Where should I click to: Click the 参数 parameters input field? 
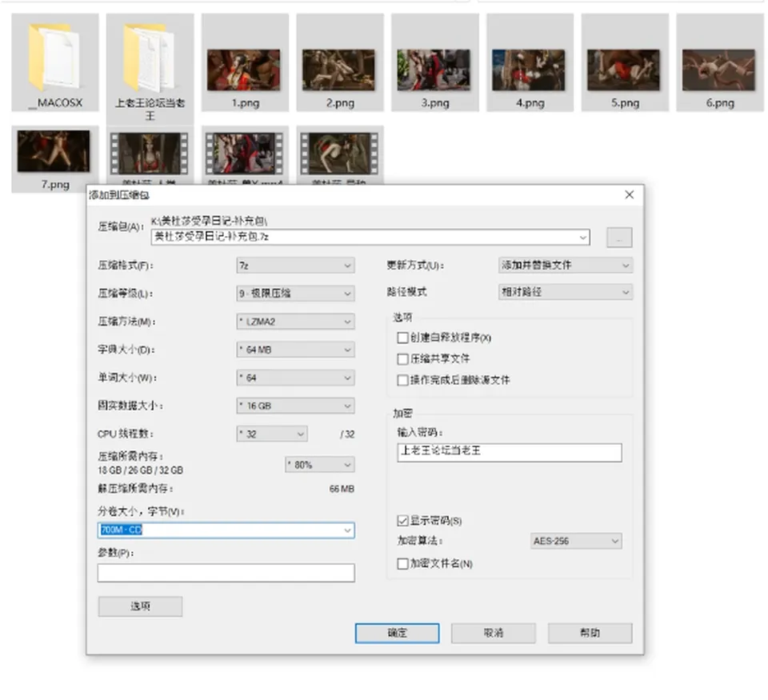pyautogui.click(x=226, y=573)
